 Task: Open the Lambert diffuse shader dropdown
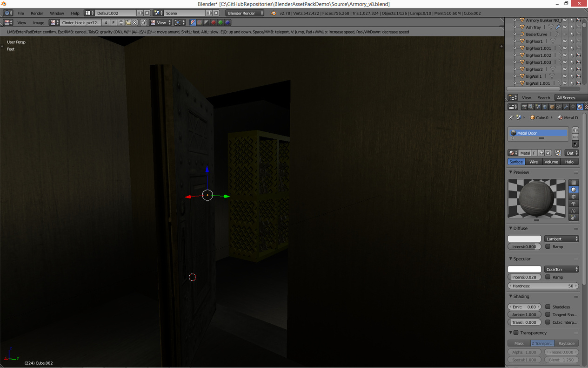(561, 239)
